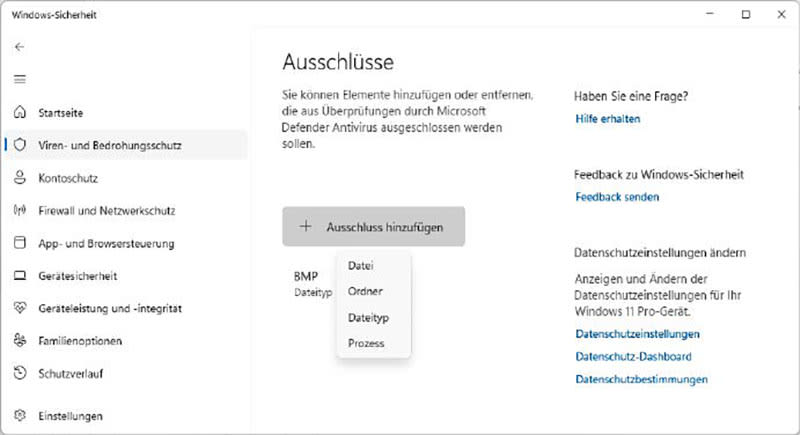Open the Hilfe erhalten link
800x435 pixels.
tap(607, 119)
